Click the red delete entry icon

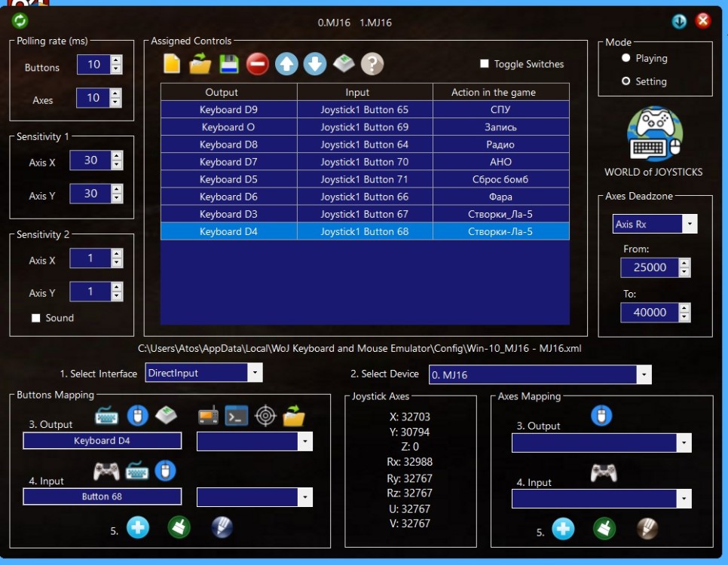point(257,65)
